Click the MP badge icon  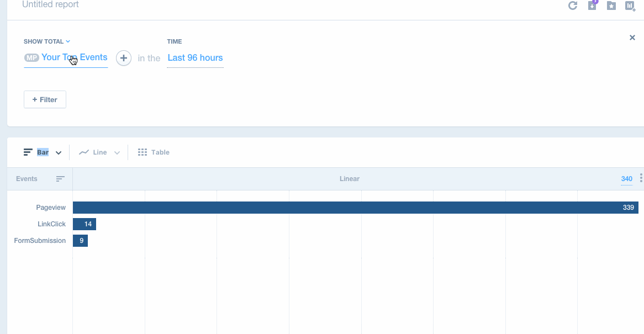click(31, 58)
